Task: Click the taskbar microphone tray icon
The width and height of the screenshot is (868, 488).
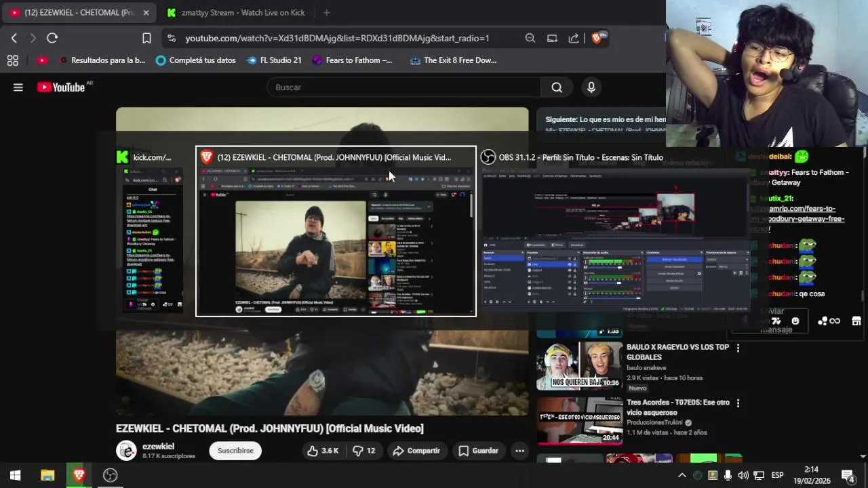Action: [728, 475]
